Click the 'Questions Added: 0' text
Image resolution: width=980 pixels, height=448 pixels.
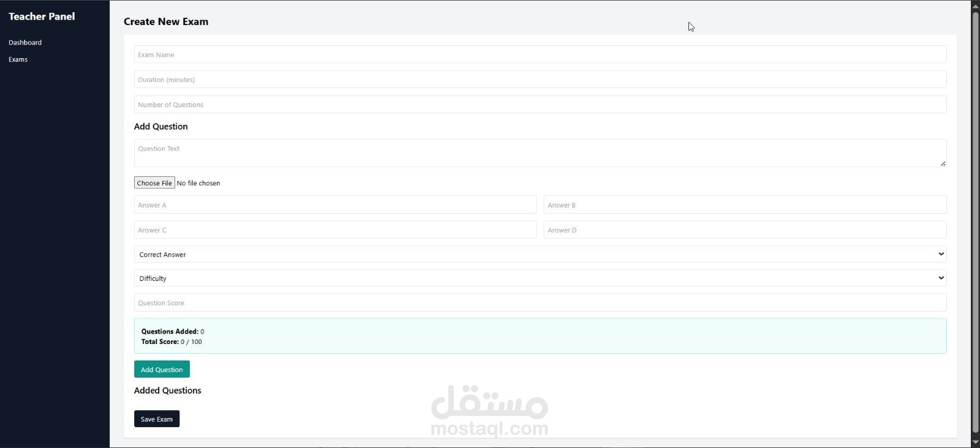pyautogui.click(x=173, y=331)
